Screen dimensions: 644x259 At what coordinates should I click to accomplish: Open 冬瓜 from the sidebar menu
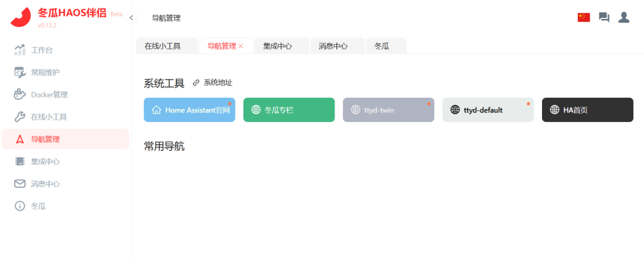[66, 206]
